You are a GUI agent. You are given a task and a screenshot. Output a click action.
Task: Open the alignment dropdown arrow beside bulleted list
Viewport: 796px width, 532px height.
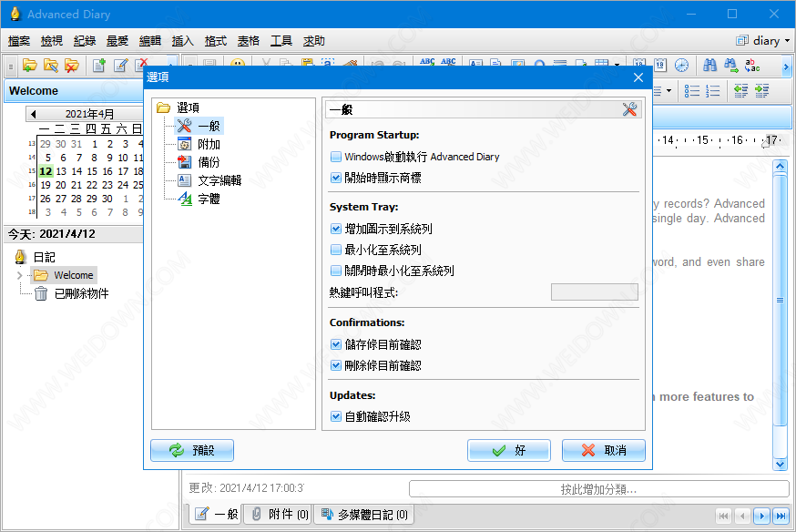[x=668, y=91]
